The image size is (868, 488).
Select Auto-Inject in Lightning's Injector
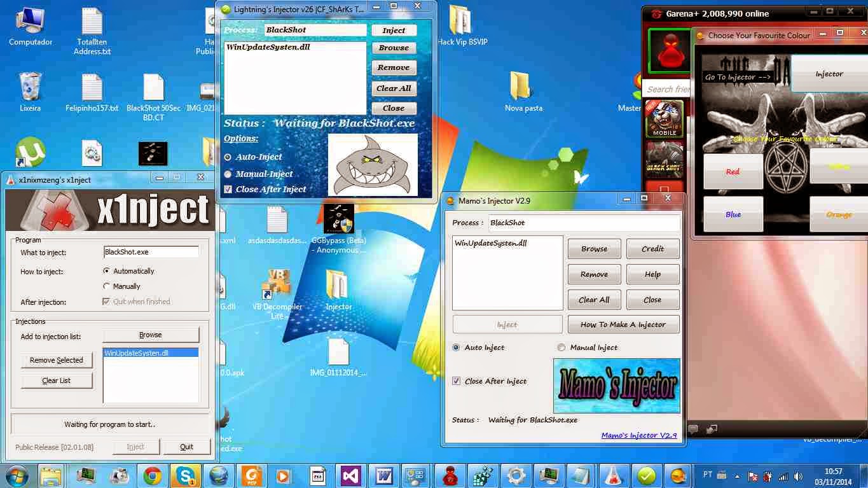[x=228, y=157]
